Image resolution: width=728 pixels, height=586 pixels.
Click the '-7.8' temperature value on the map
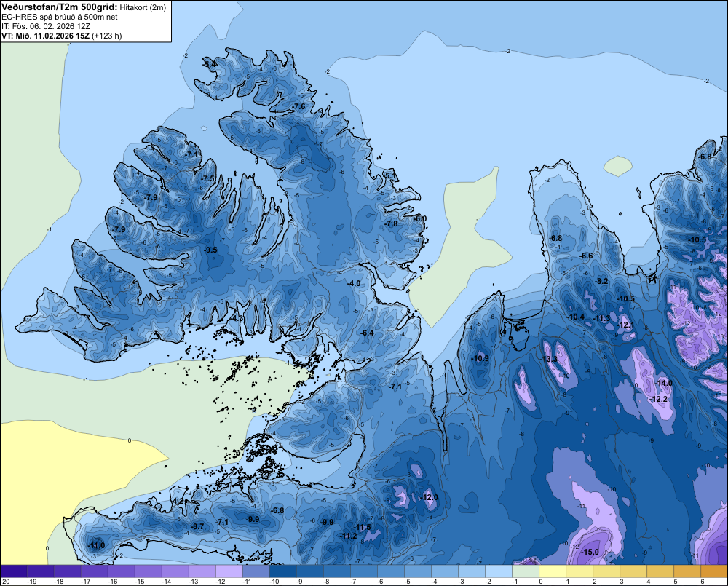coord(392,223)
